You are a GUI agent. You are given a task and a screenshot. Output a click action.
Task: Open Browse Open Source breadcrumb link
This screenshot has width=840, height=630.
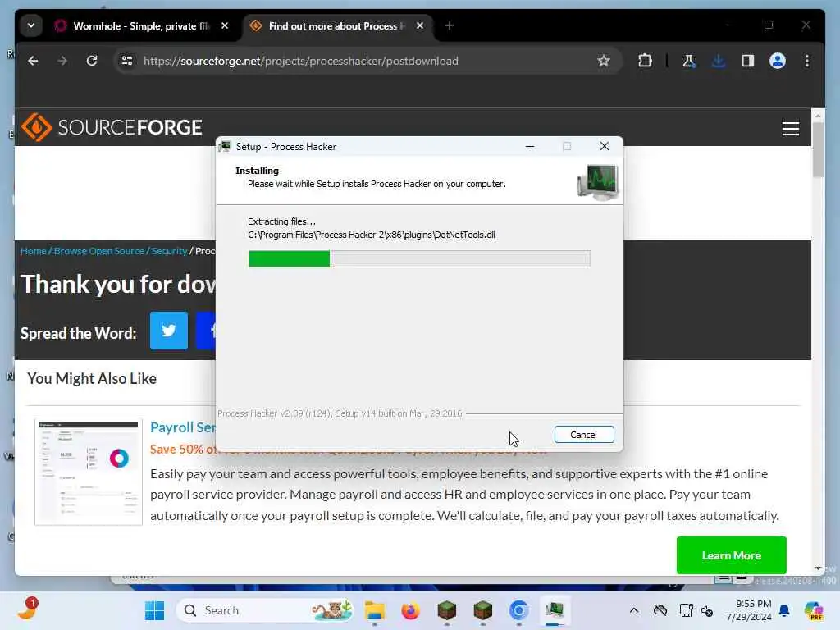pyautogui.click(x=98, y=251)
